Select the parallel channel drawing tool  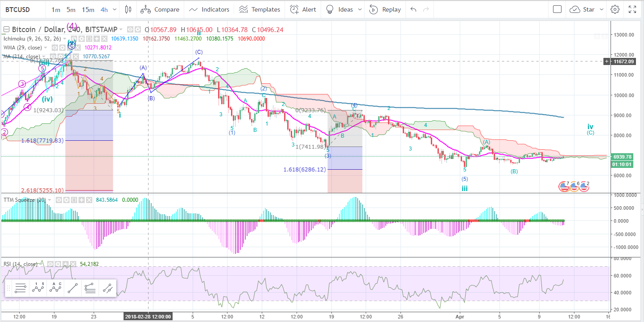tap(107, 289)
